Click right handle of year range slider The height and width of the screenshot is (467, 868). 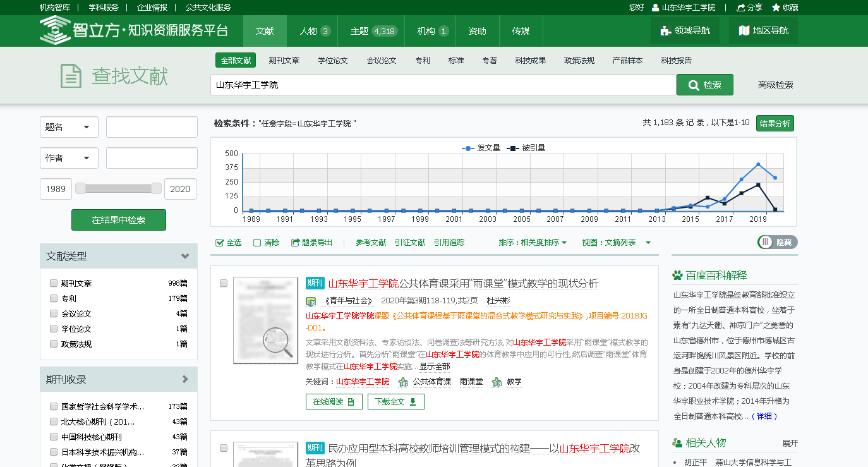click(x=156, y=188)
